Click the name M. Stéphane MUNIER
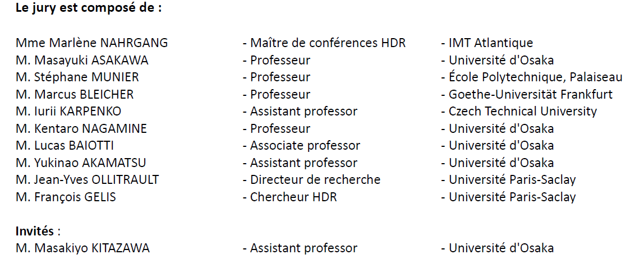Screen dimensions: 644x273 point(77,77)
